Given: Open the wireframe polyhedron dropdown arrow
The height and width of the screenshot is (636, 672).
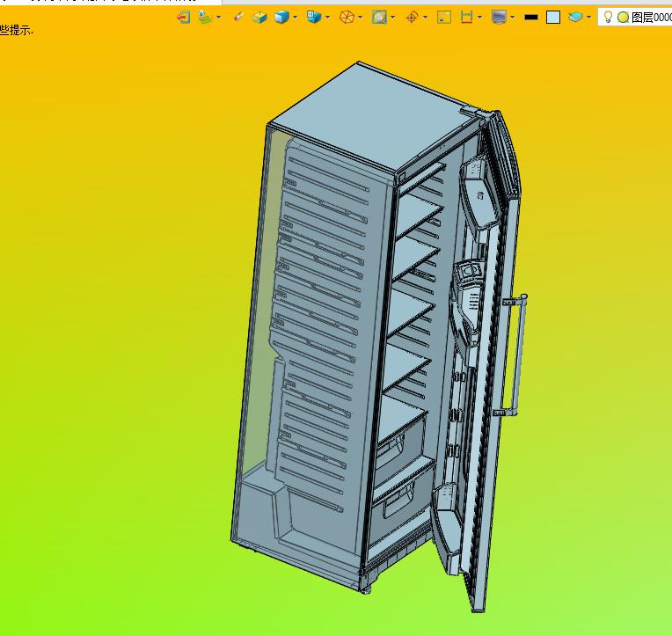Looking at the screenshot, I should tap(360, 18).
